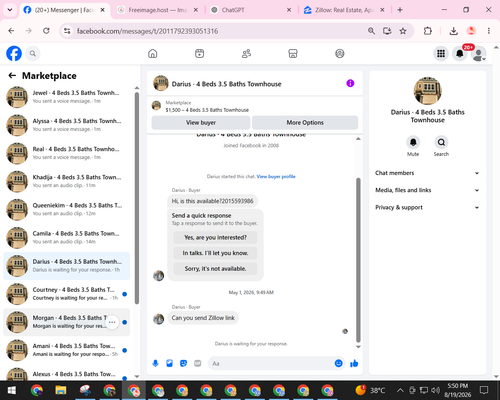Open notifications bell with 20+ badge
Viewport: 500px width, 400px height.
tap(460, 53)
